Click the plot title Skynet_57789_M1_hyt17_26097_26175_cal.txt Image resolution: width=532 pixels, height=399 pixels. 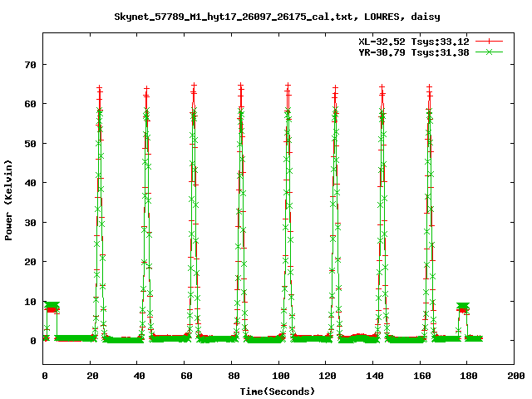[233, 17]
